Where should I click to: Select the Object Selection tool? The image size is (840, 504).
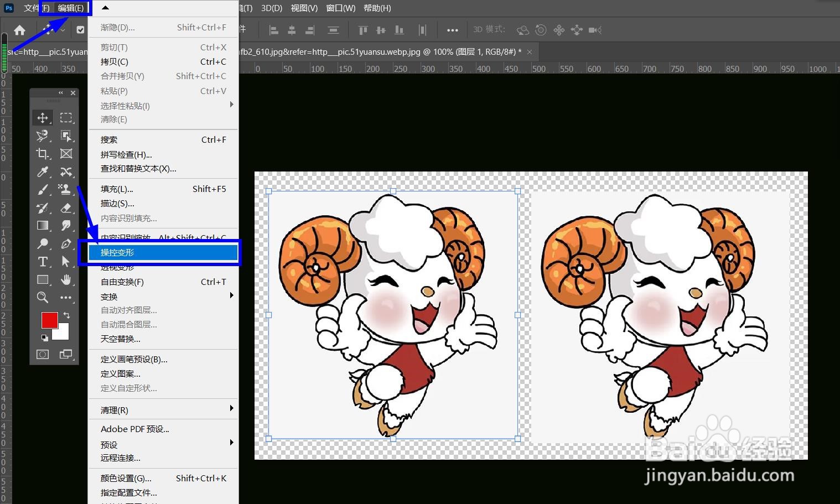66,136
